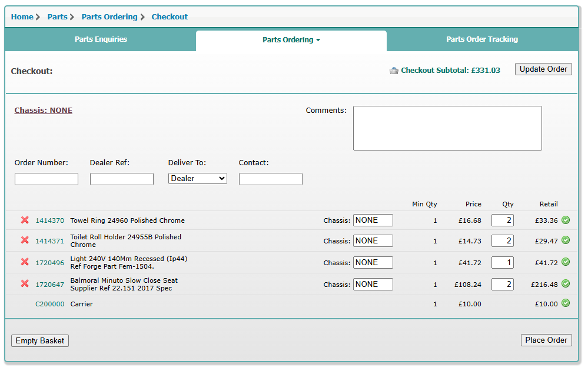Click green check icon on Towel Ring row
This screenshot has width=588, height=371.
coord(565,220)
